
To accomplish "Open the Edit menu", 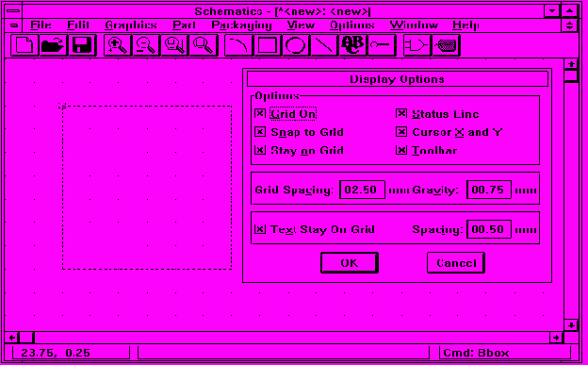I will (x=78, y=25).
